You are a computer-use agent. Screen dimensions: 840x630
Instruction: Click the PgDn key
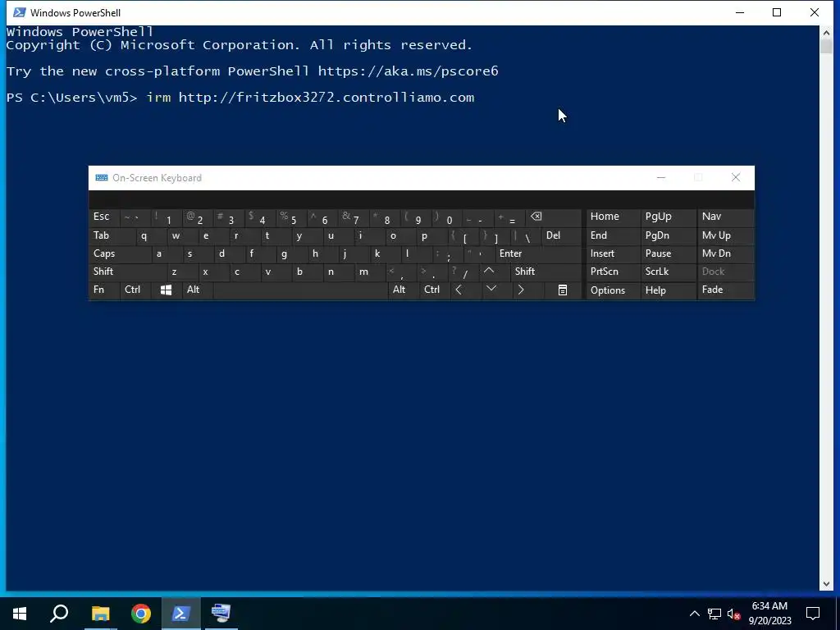(x=668, y=235)
